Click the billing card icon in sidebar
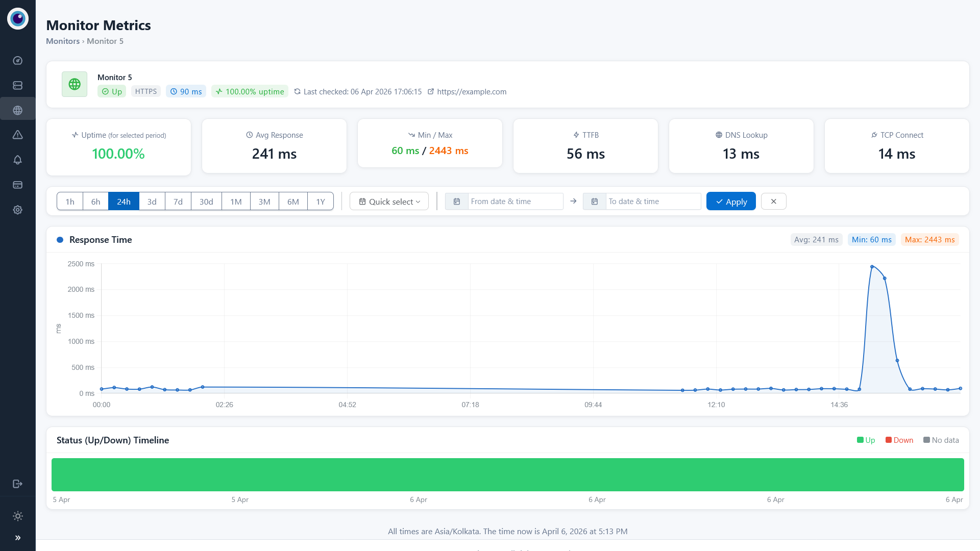 pyautogui.click(x=17, y=185)
